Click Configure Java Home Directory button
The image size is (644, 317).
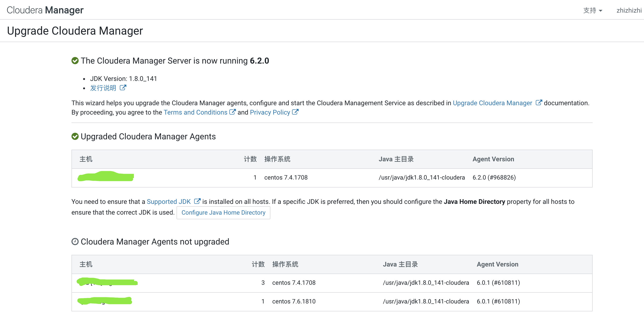point(223,213)
